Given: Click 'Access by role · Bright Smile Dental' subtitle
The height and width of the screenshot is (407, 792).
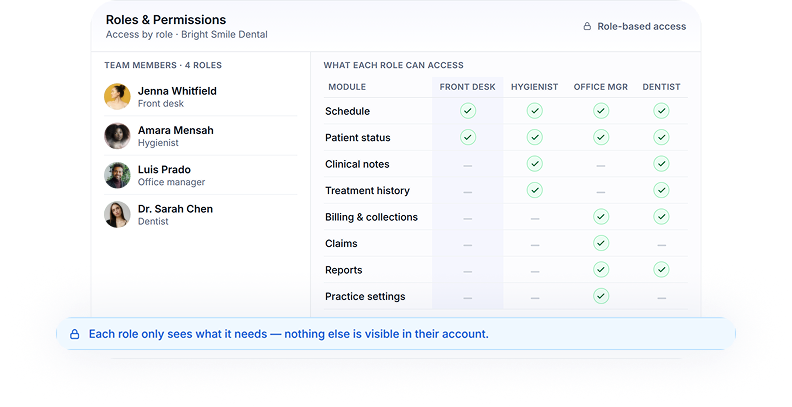Looking at the screenshot, I should point(186,34).
